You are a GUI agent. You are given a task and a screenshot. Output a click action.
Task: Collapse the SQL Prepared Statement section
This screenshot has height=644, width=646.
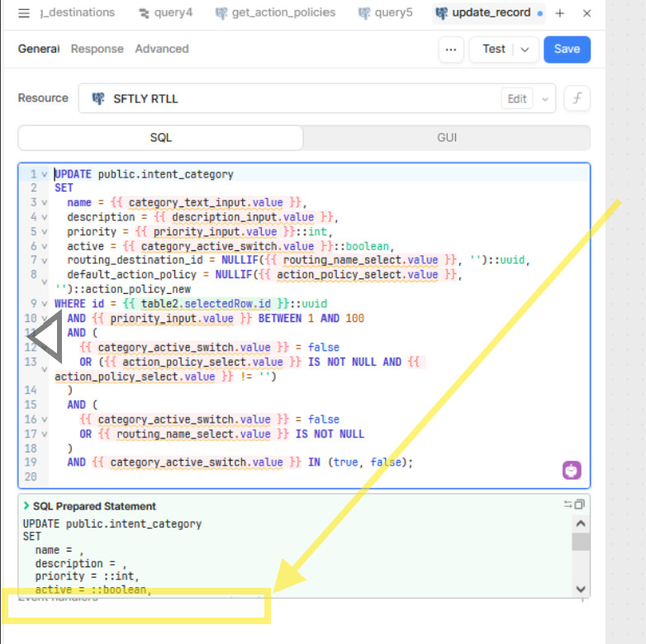(26, 505)
